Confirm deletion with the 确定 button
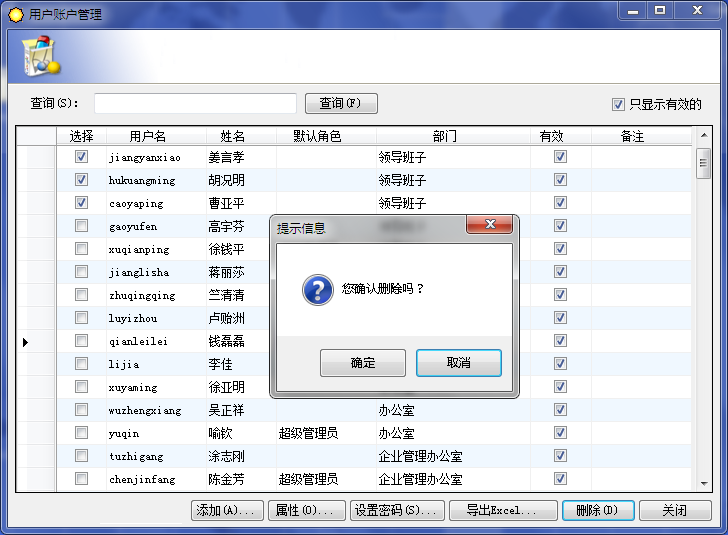The image size is (728, 535). pyautogui.click(x=363, y=363)
